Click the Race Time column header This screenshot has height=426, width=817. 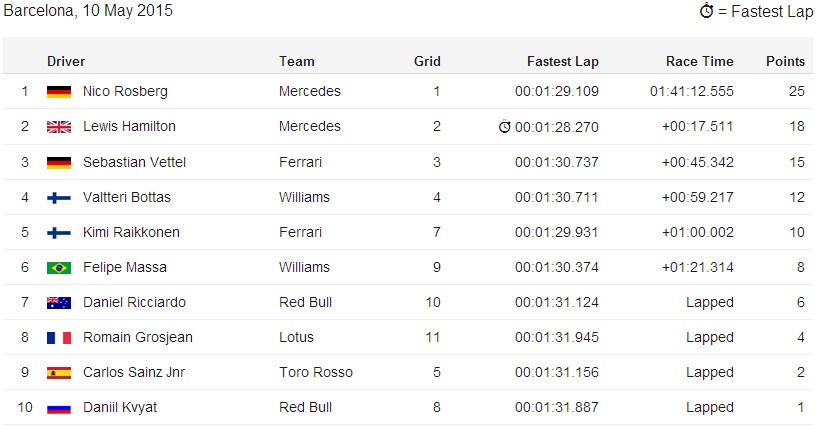699,61
